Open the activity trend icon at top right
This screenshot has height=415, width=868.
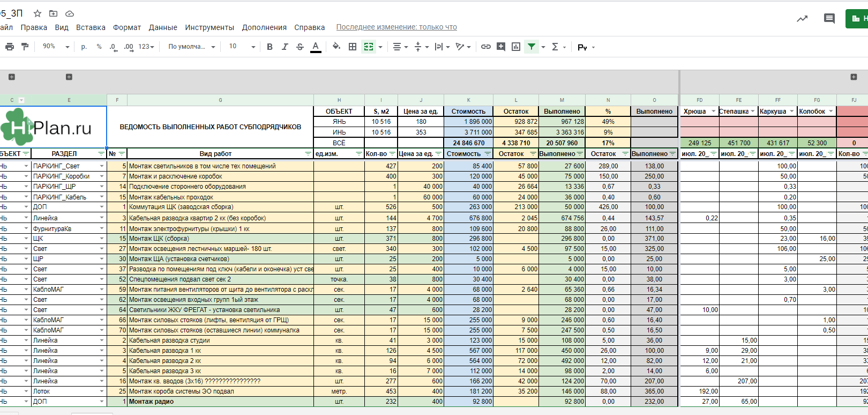pyautogui.click(x=802, y=19)
